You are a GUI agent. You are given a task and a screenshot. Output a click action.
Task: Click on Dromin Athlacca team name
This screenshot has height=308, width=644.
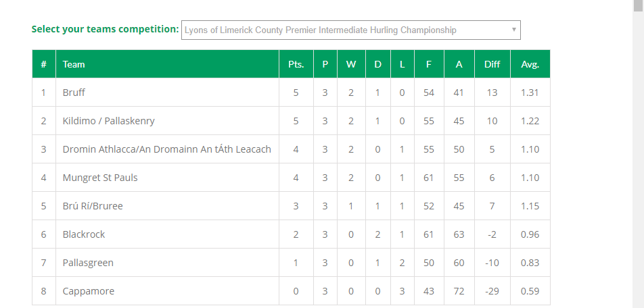(x=166, y=149)
